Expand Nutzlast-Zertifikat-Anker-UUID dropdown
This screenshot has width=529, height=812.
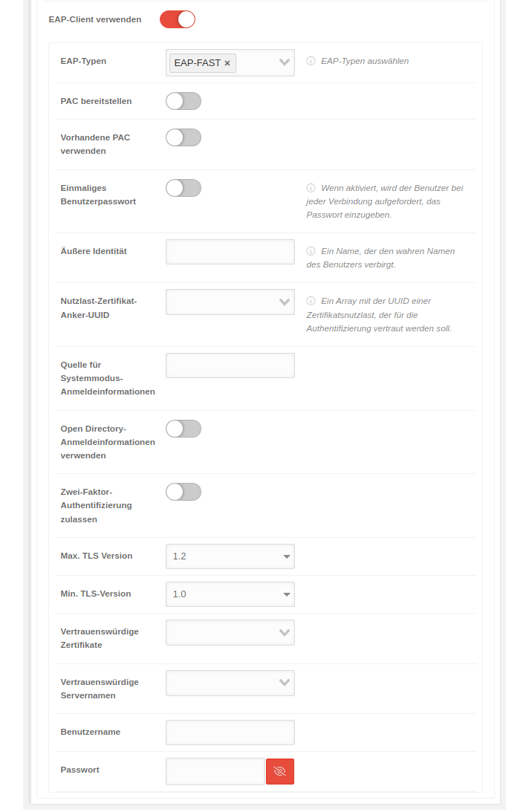click(x=285, y=302)
